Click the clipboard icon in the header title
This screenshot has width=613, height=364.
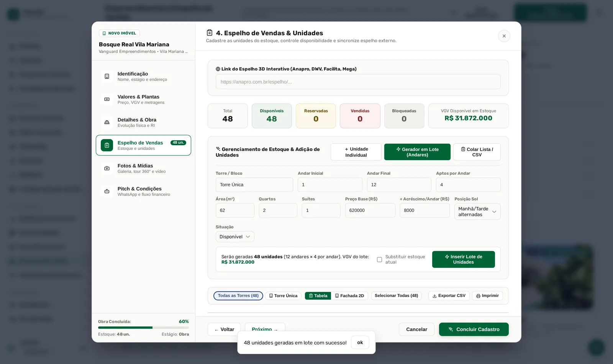tap(210, 33)
